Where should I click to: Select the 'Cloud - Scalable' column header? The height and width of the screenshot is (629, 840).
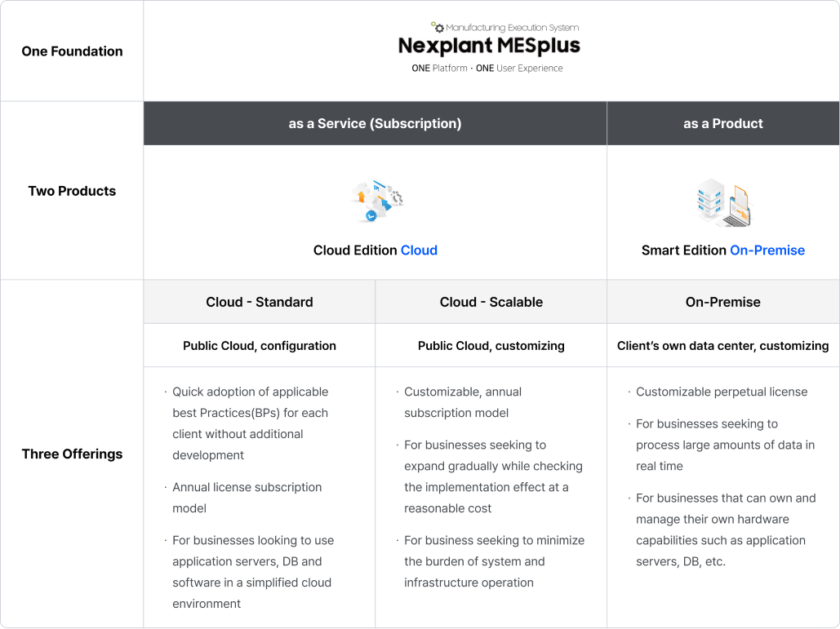tap(491, 302)
